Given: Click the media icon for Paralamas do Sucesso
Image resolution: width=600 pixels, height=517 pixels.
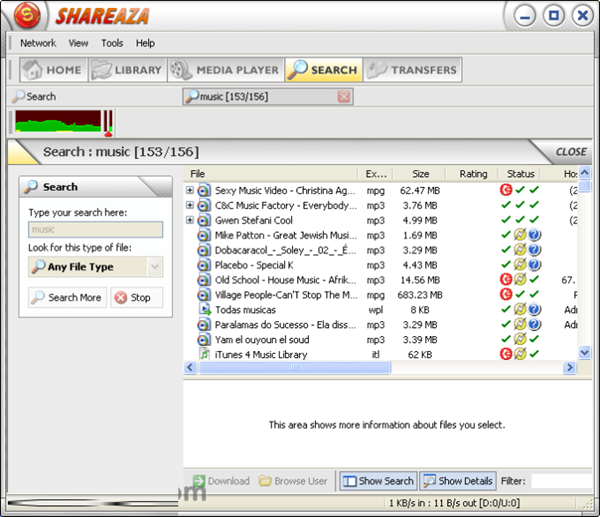Looking at the screenshot, I should coord(204,325).
